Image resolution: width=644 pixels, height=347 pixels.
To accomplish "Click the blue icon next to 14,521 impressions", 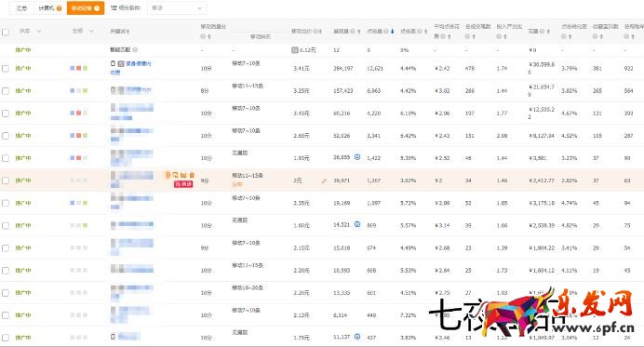I will point(357,224).
